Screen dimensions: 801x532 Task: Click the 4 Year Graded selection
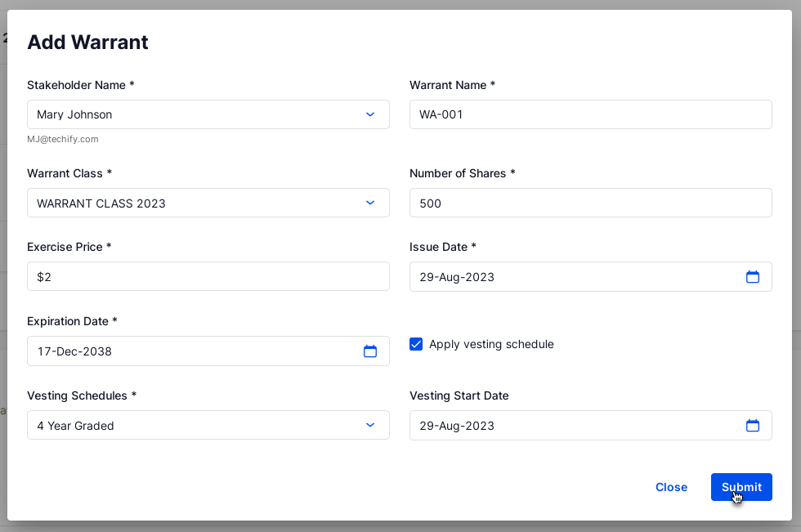click(x=75, y=426)
